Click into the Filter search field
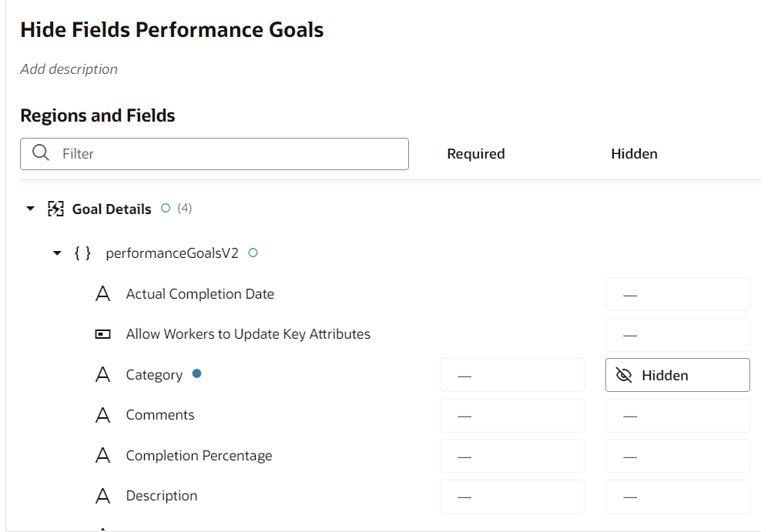Viewport: 761px width, 532px height. tap(215, 154)
